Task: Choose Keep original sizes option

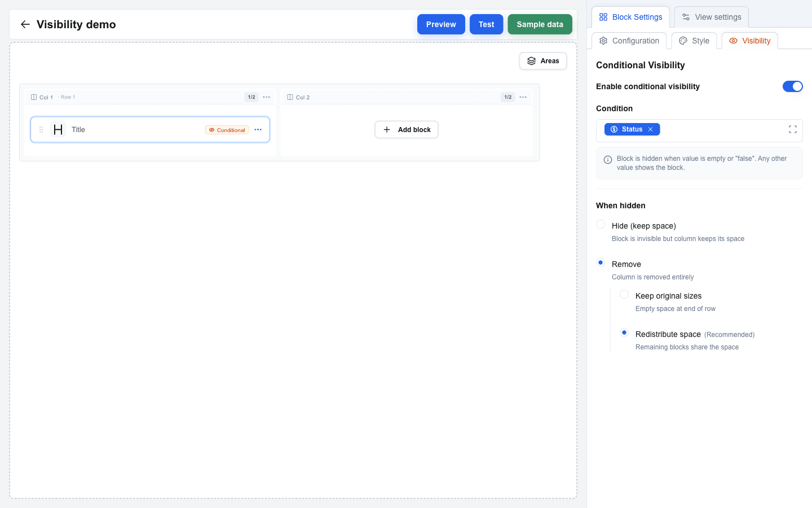Action: tap(624, 295)
